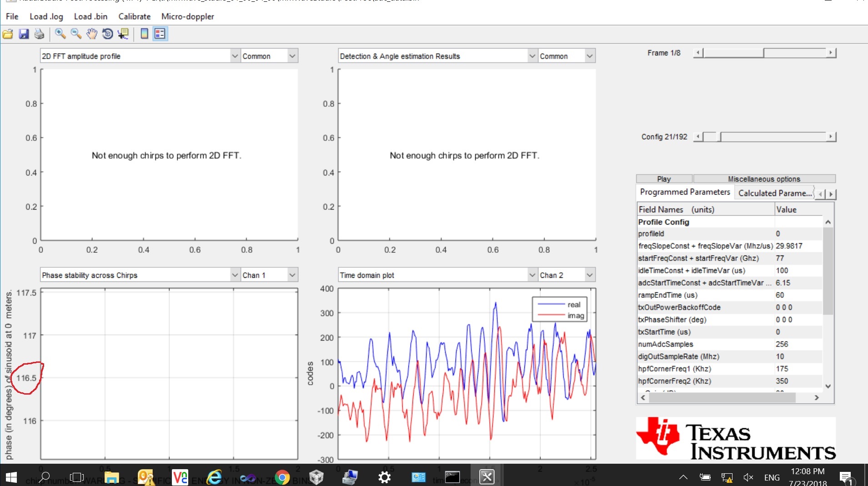Select the Zoom Out magnifier tool
This screenshot has height=486, width=868.
76,34
